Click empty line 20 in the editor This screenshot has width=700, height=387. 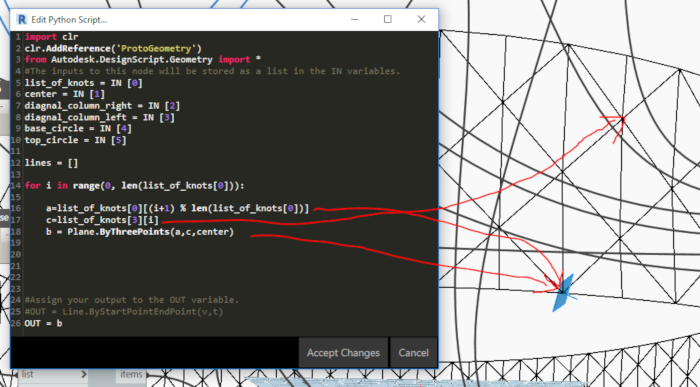(x=223, y=254)
